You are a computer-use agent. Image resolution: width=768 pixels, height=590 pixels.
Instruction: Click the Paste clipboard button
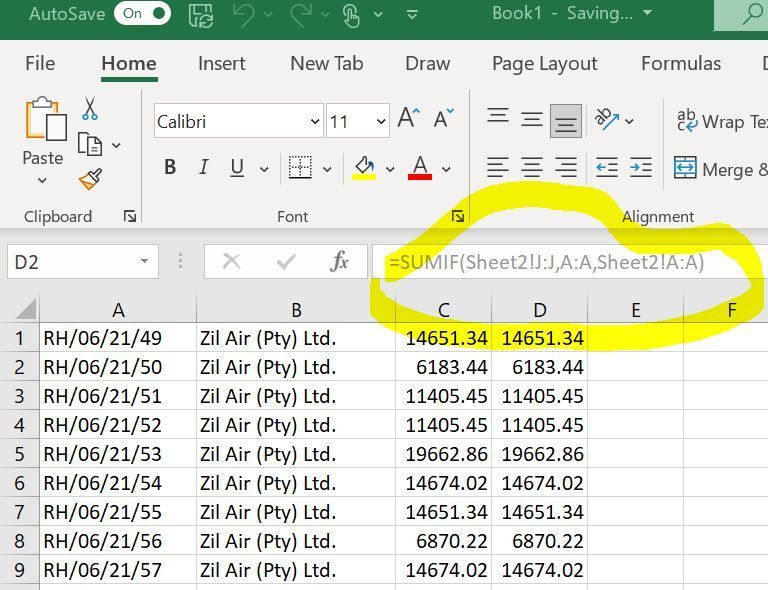[x=46, y=118]
